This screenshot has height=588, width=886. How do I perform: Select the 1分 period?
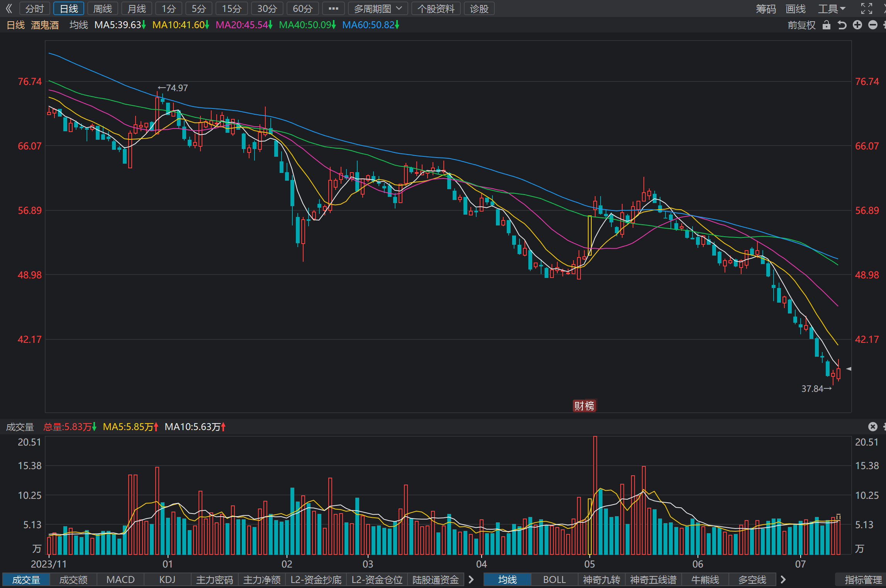(169, 8)
